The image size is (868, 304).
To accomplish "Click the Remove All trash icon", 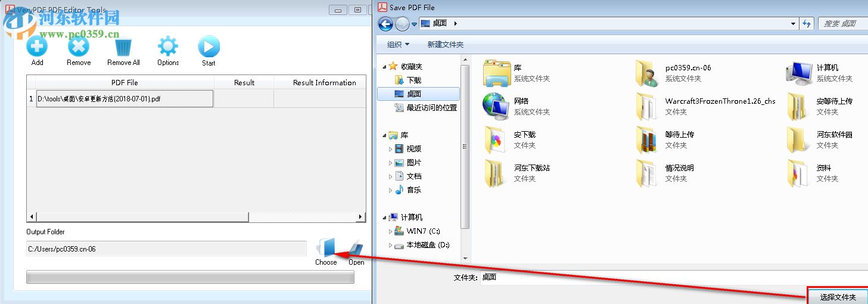I will [123, 46].
